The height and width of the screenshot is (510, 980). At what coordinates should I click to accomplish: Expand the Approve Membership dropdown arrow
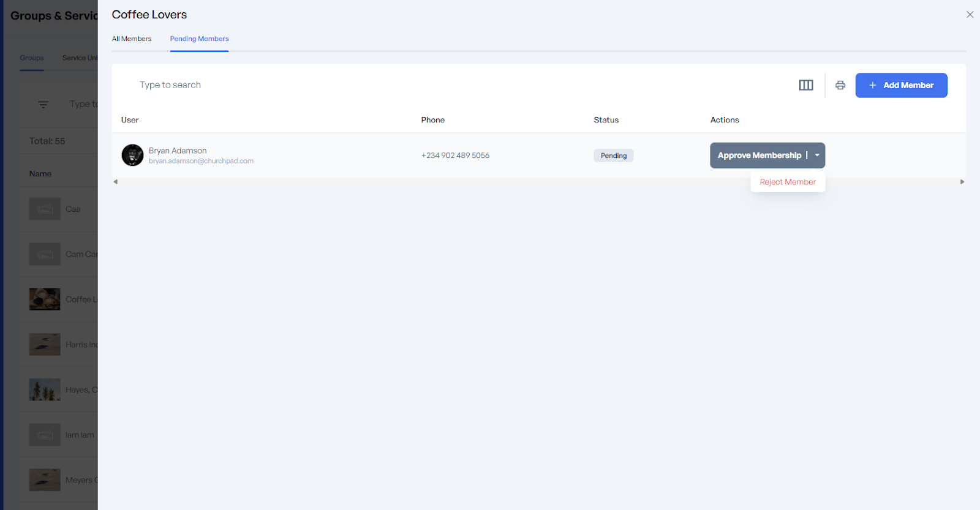[817, 156]
